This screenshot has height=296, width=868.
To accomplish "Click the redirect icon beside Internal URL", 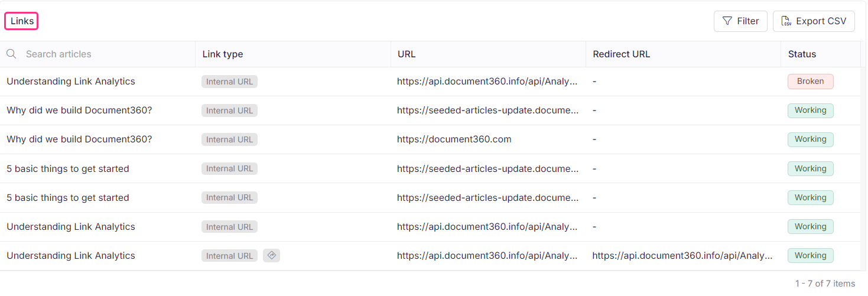I will (x=271, y=256).
